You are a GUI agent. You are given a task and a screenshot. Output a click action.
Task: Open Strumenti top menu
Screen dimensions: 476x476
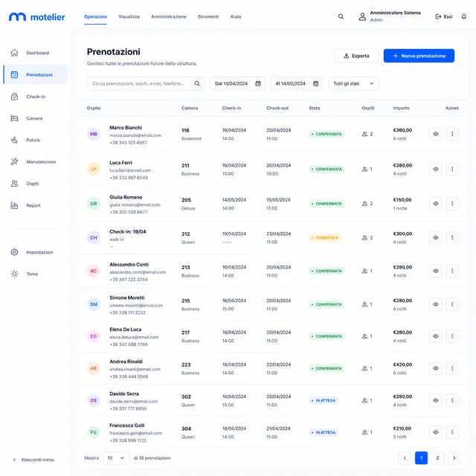[208, 16]
